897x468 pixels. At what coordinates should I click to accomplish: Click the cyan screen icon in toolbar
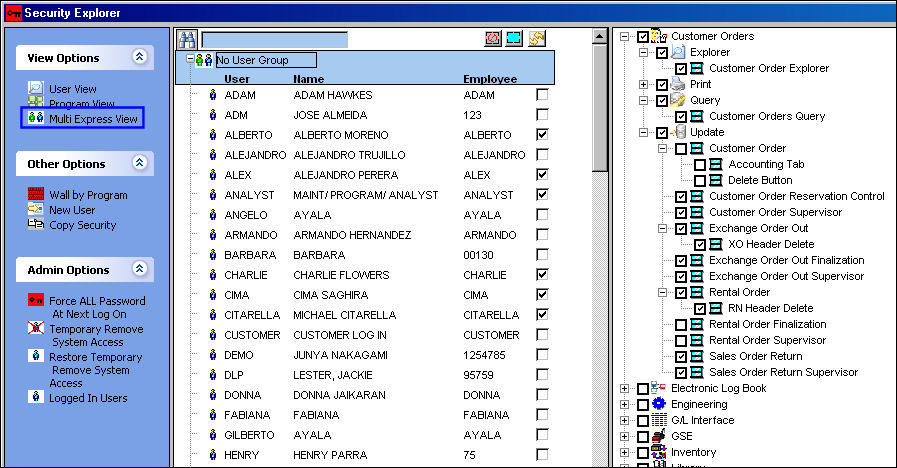coord(514,38)
